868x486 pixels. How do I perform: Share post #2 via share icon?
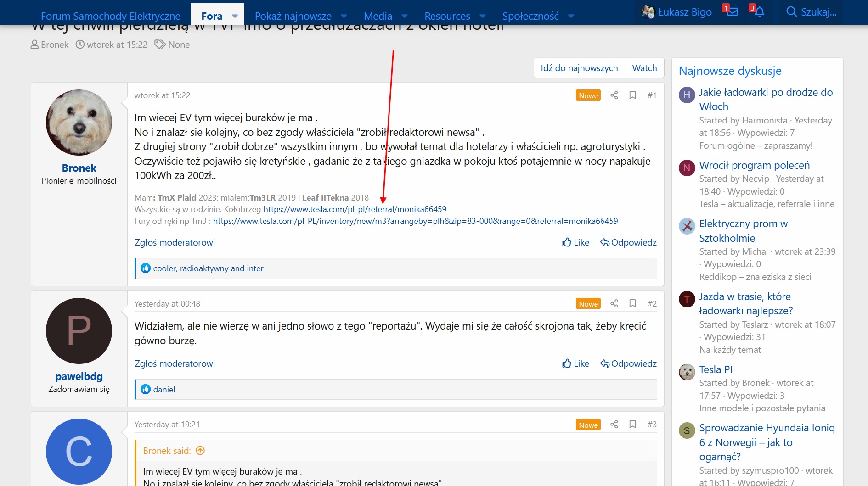614,303
